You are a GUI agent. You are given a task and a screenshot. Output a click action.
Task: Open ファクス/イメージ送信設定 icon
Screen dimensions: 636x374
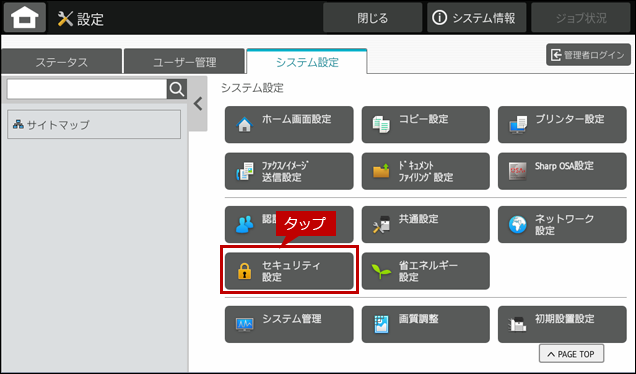pos(245,171)
